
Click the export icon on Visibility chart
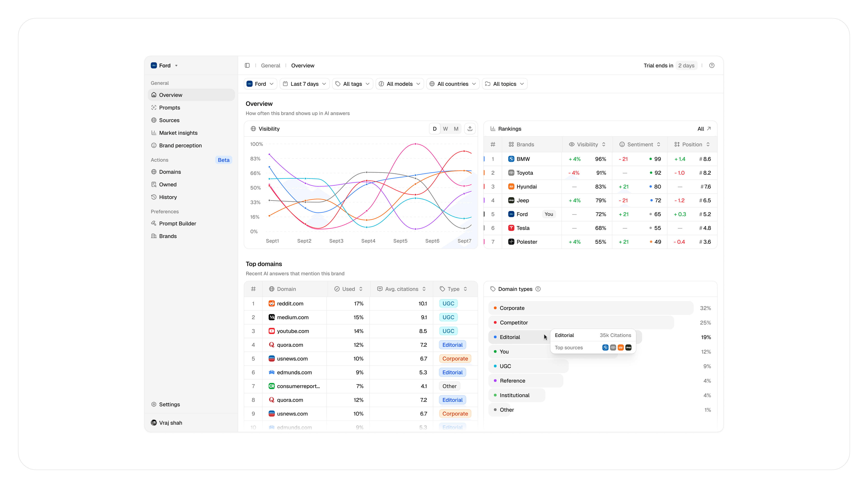pyautogui.click(x=470, y=129)
